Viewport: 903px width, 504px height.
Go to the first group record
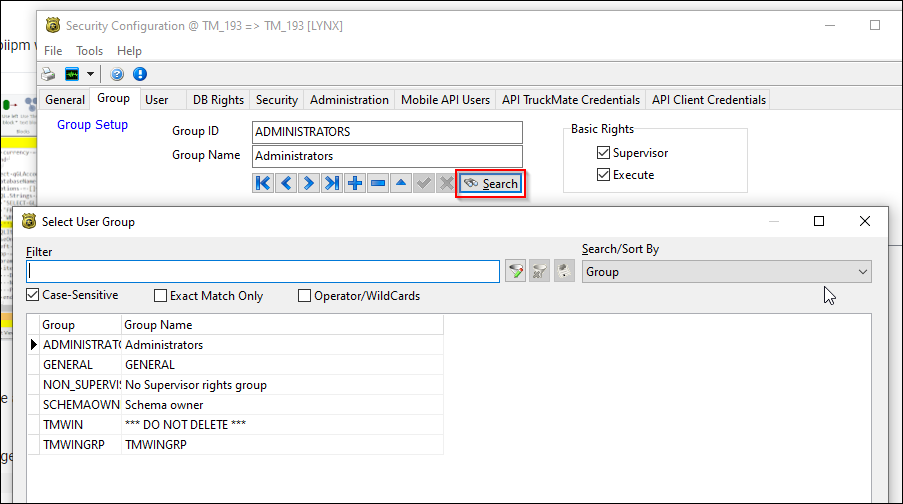263,184
